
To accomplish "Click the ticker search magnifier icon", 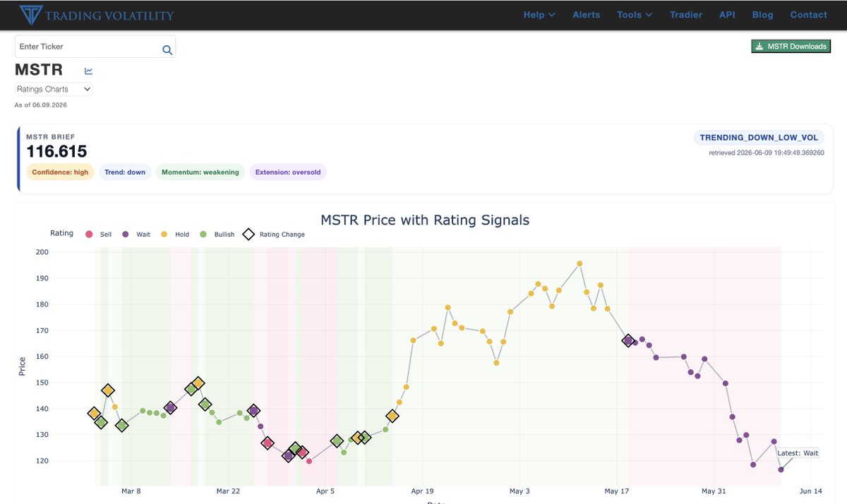I will (167, 49).
